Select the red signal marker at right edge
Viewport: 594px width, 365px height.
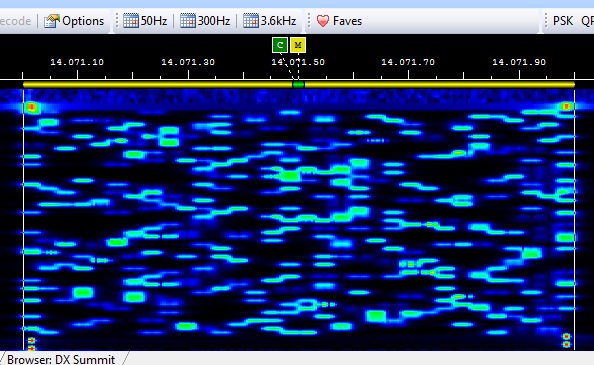click(x=566, y=107)
